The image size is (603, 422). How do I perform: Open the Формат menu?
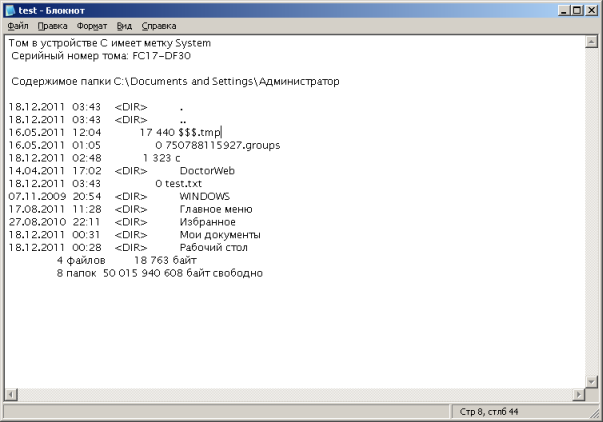click(x=92, y=26)
